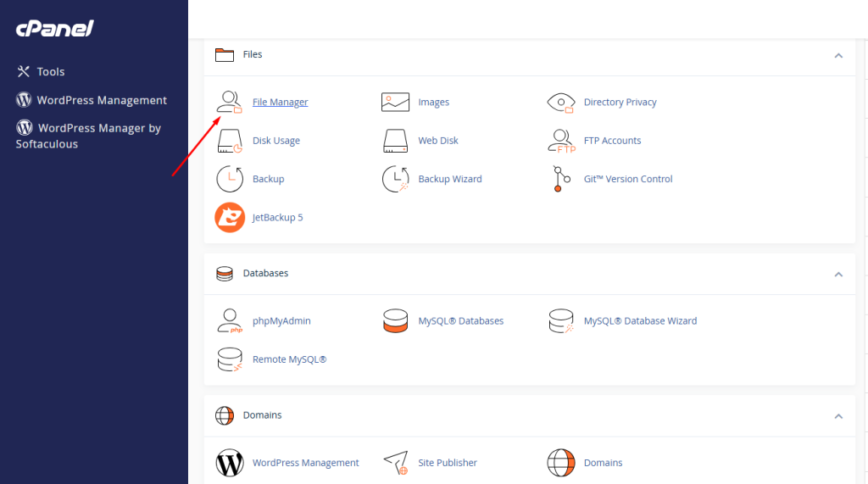Click the Backup Wizard link
Image resolution: width=868 pixels, height=484 pixels.
[x=449, y=179]
